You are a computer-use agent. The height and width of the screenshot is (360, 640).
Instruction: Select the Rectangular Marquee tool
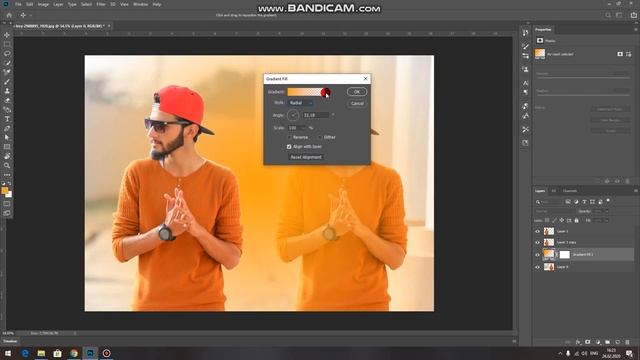click(x=7, y=44)
